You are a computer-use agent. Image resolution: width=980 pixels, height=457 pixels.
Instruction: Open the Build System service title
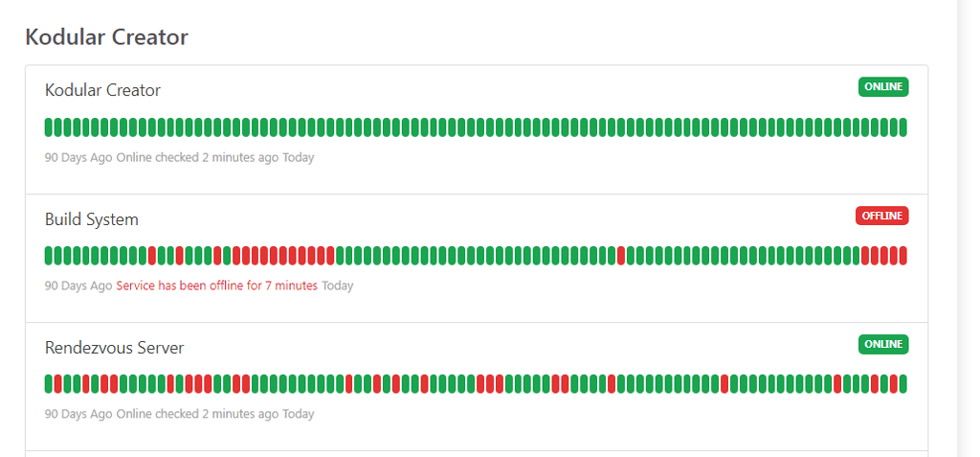(x=92, y=219)
